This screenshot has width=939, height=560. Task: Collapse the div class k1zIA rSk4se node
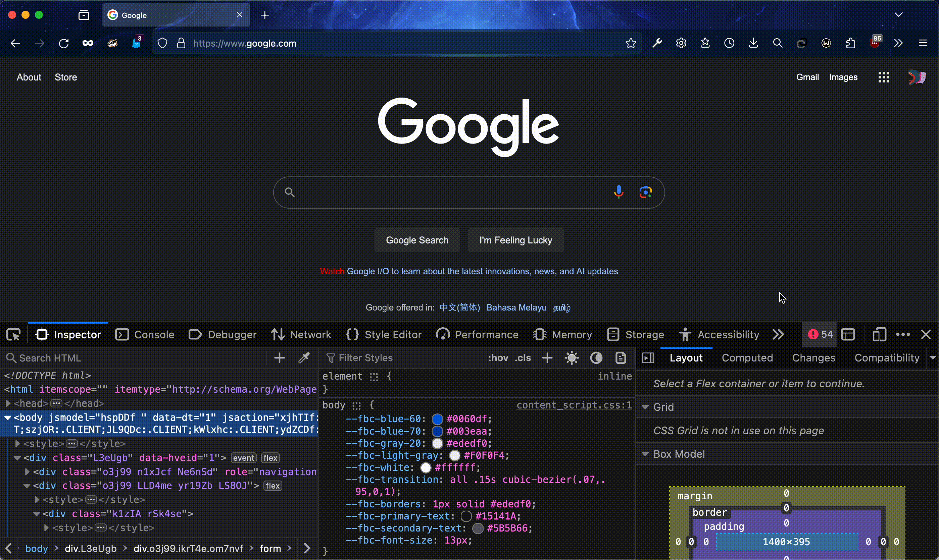point(37,514)
